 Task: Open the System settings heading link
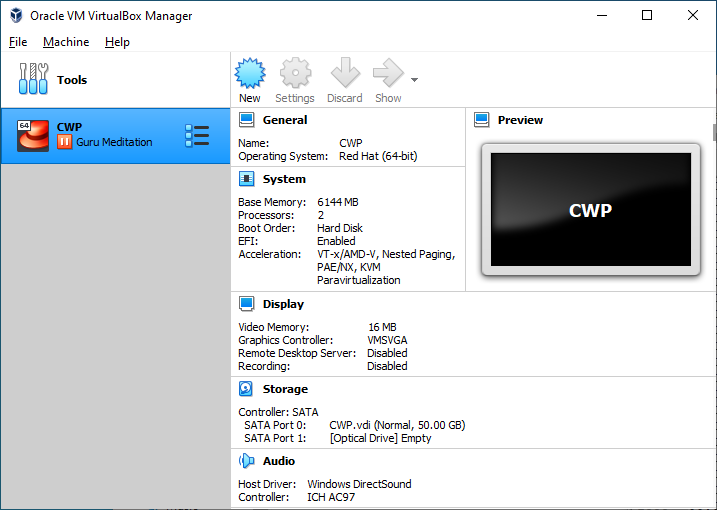pyautogui.click(x=284, y=179)
